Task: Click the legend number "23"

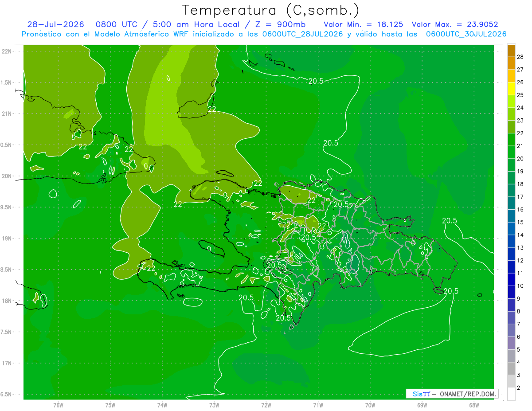Action: [x=520, y=120]
